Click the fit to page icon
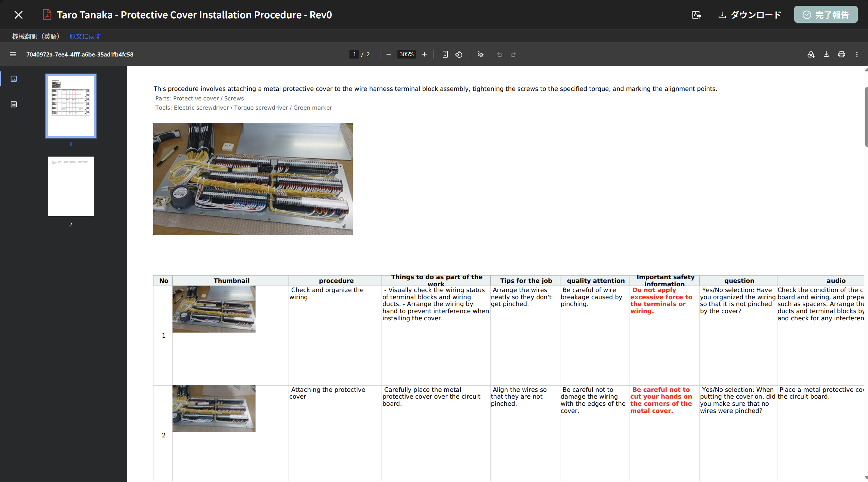868x482 pixels. (x=445, y=54)
